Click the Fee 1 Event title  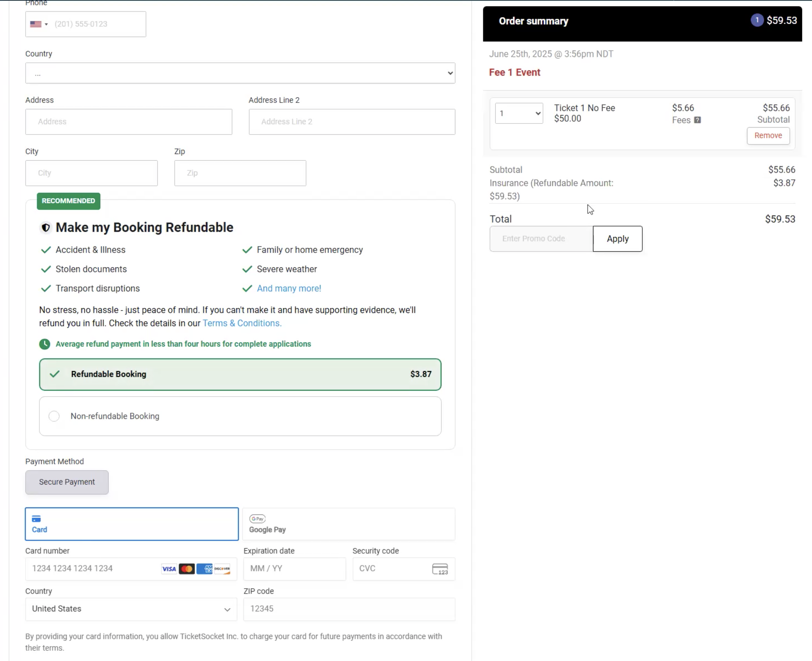coord(514,72)
